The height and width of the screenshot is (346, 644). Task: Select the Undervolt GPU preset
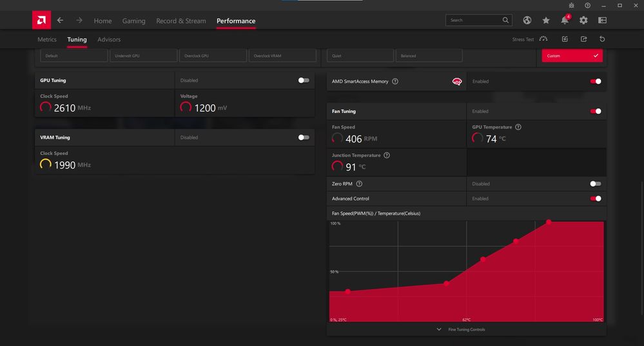[143, 56]
